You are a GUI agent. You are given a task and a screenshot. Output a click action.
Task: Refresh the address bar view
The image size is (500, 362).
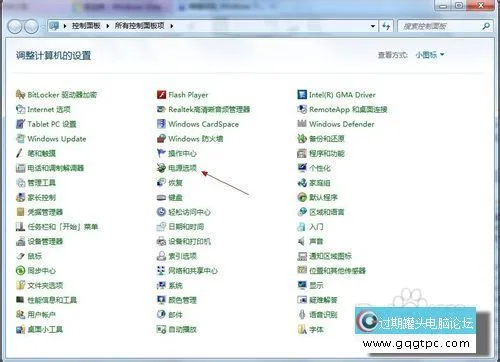(386, 26)
